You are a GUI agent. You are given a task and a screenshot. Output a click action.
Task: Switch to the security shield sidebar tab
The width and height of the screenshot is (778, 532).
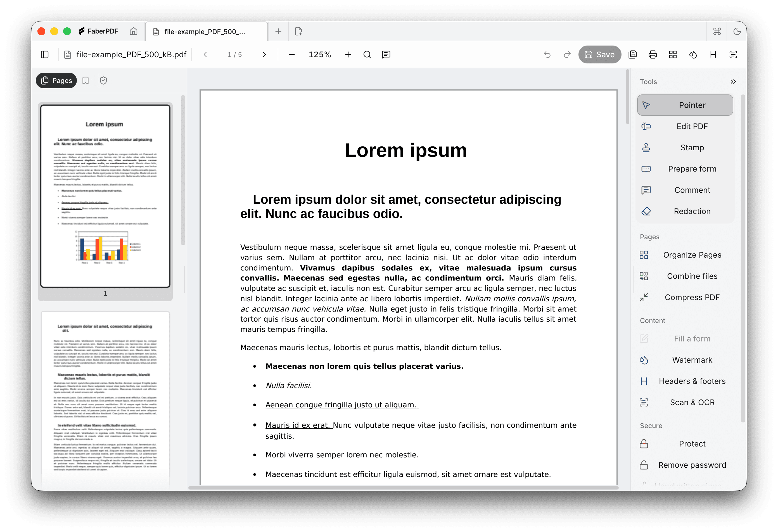click(103, 81)
